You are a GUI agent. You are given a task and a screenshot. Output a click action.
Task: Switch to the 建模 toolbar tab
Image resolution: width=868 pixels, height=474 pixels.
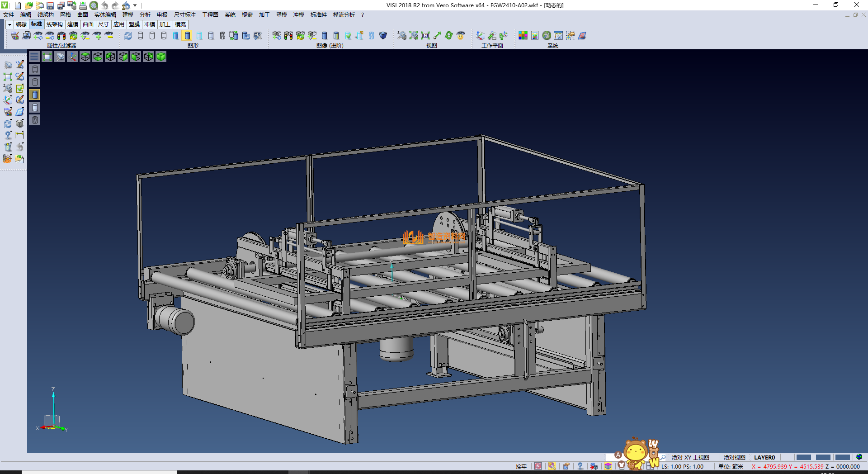coord(72,24)
